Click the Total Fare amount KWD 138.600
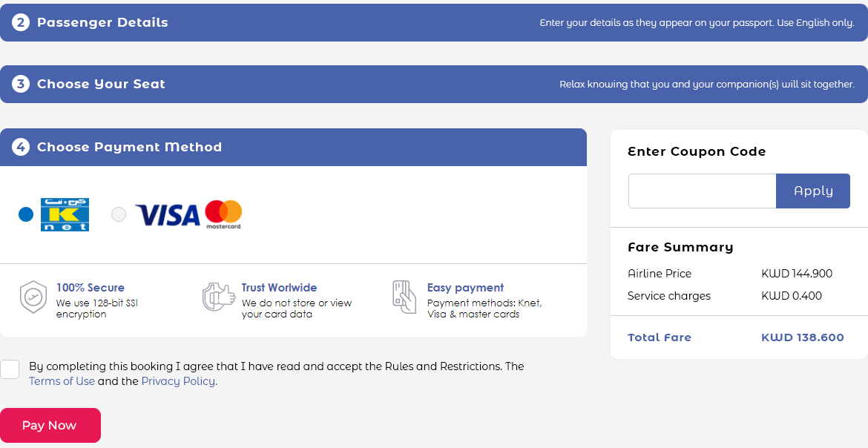The width and height of the screenshot is (868, 448). coord(802,337)
